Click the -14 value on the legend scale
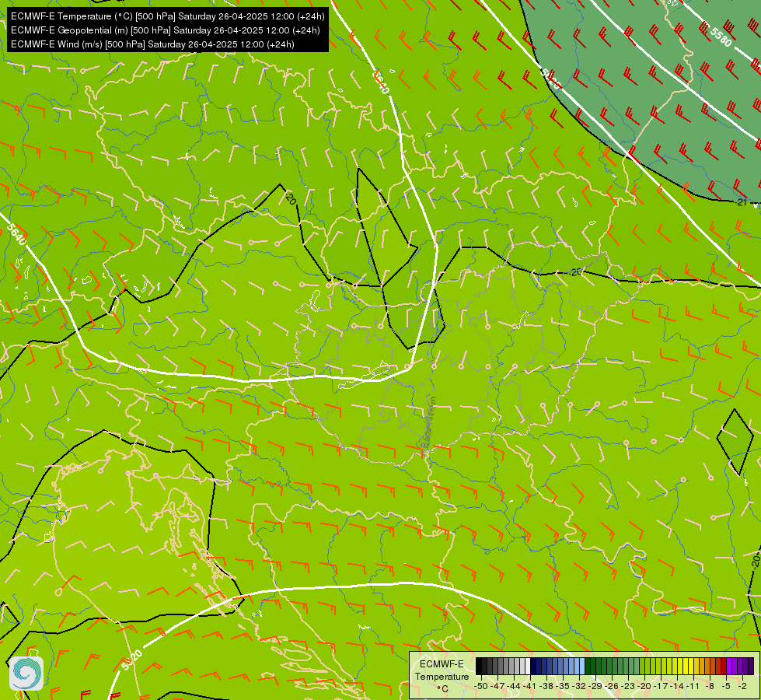The width and height of the screenshot is (761, 700). click(x=678, y=687)
